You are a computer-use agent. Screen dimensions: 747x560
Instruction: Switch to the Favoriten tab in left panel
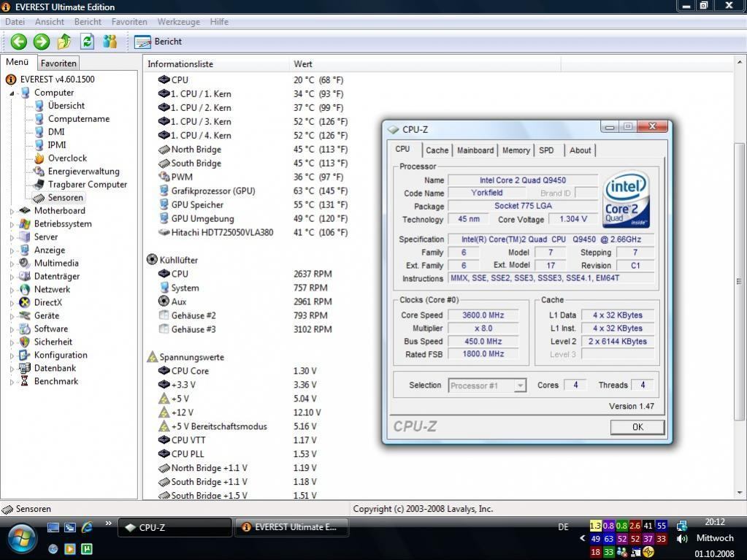58,64
